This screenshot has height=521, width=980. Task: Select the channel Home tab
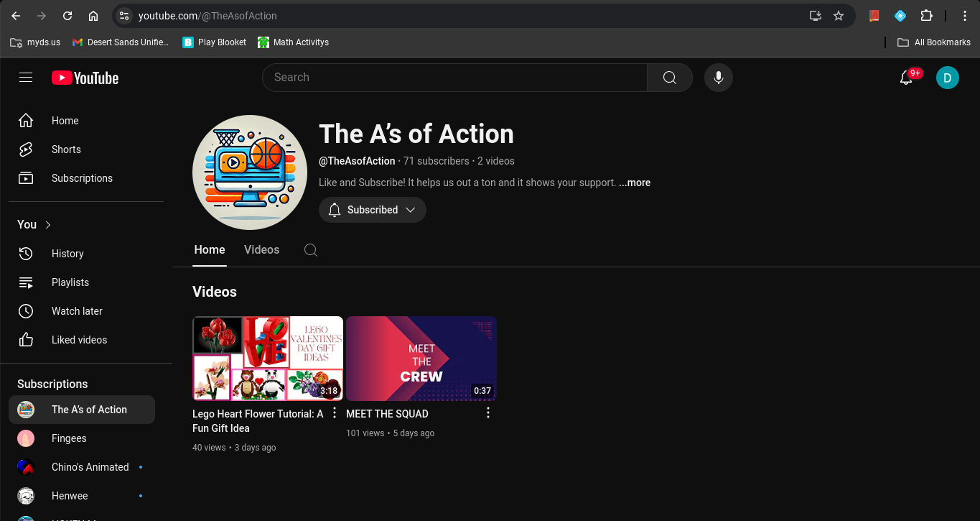click(x=210, y=249)
